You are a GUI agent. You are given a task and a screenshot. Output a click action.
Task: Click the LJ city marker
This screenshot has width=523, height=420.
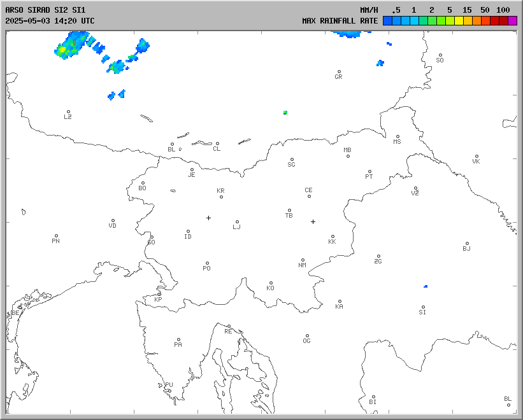pos(237,222)
